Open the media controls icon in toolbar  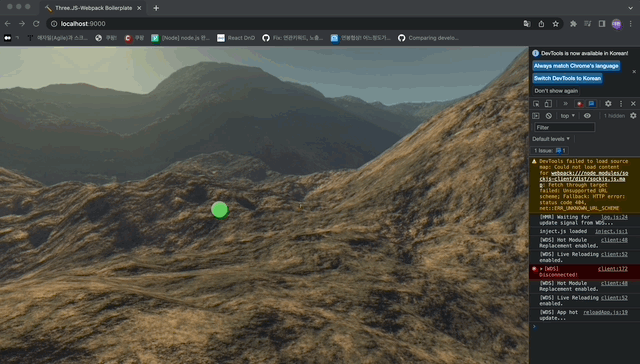[x=587, y=24]
